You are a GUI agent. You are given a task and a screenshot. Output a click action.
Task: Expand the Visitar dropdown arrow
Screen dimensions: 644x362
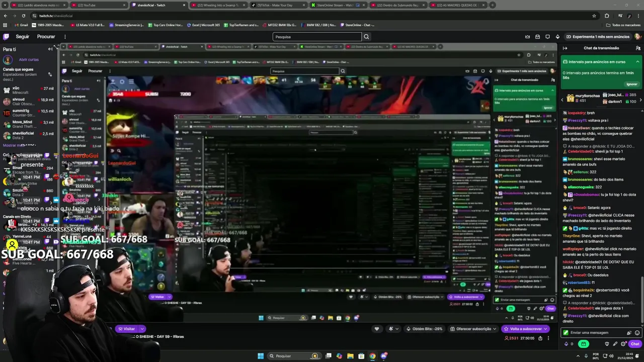pyautogui.click(x=142, y=329)
